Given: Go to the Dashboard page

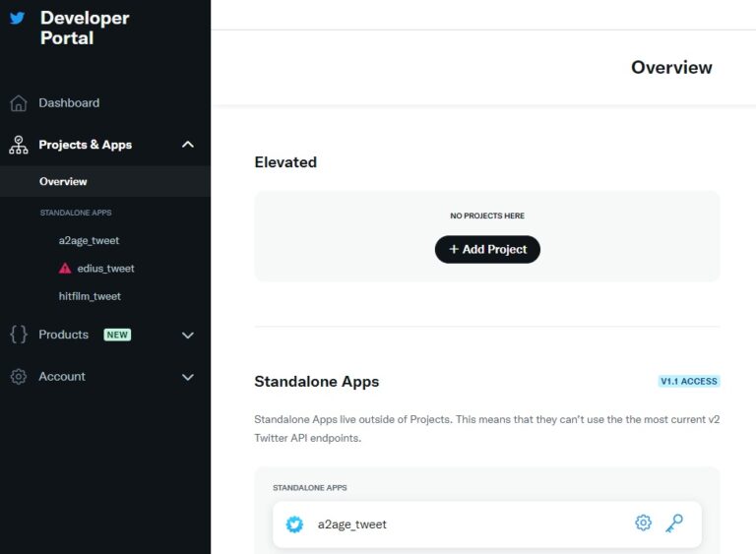Looking at the screenshot, I should 69,103.
